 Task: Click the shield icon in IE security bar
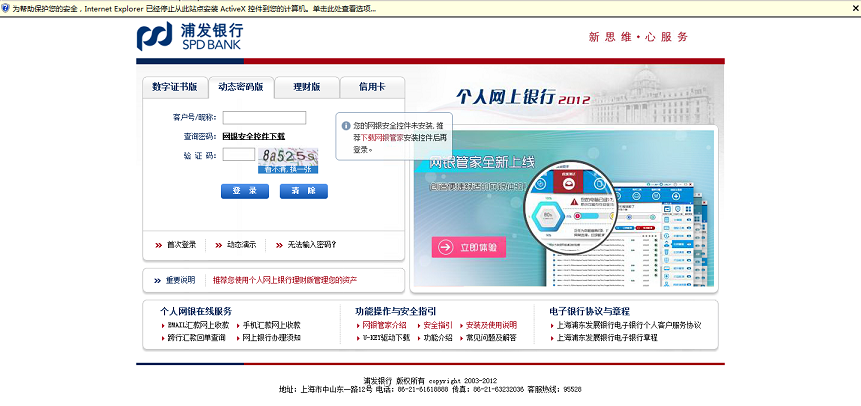click(6, 7)
